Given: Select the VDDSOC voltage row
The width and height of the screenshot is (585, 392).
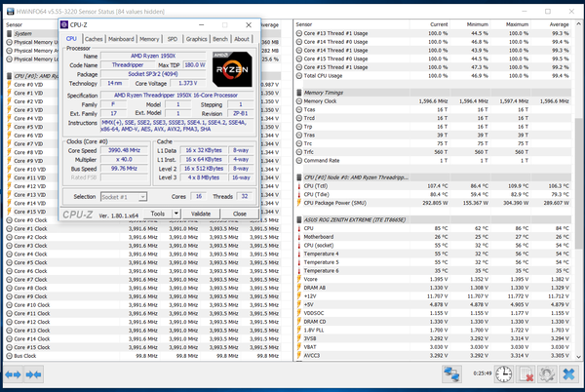Looking at the screenshot, I should tap(434, 313).
